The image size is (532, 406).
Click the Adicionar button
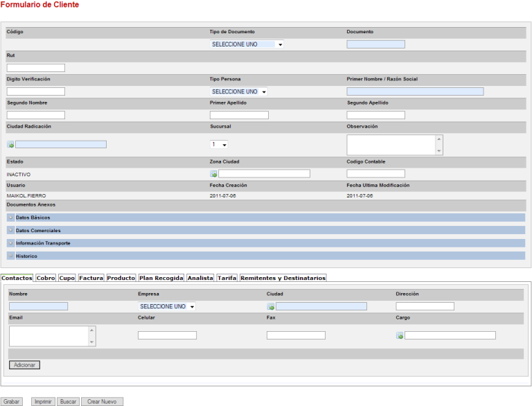pos(25,365)
